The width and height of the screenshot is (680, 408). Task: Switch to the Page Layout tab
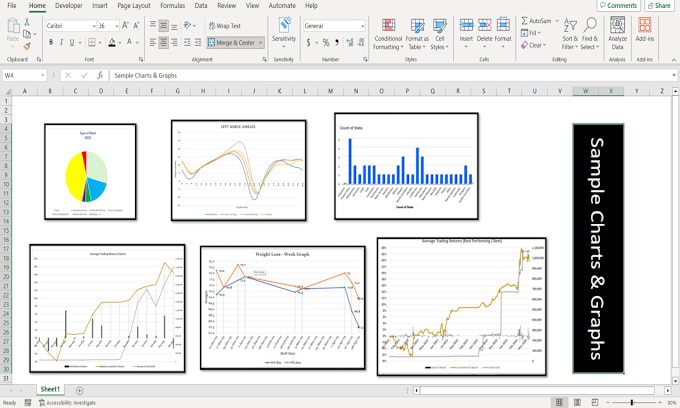click(134, 6)
